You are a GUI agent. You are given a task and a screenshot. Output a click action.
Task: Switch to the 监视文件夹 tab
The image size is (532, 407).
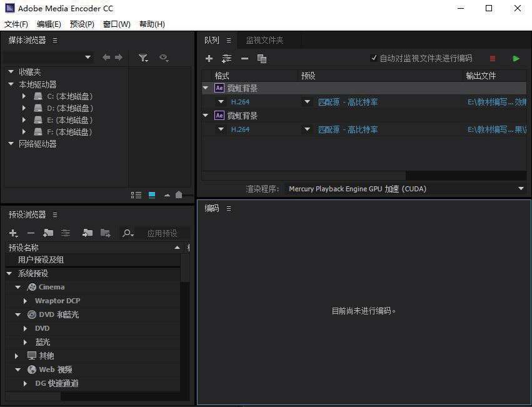[x=264, y=40]
